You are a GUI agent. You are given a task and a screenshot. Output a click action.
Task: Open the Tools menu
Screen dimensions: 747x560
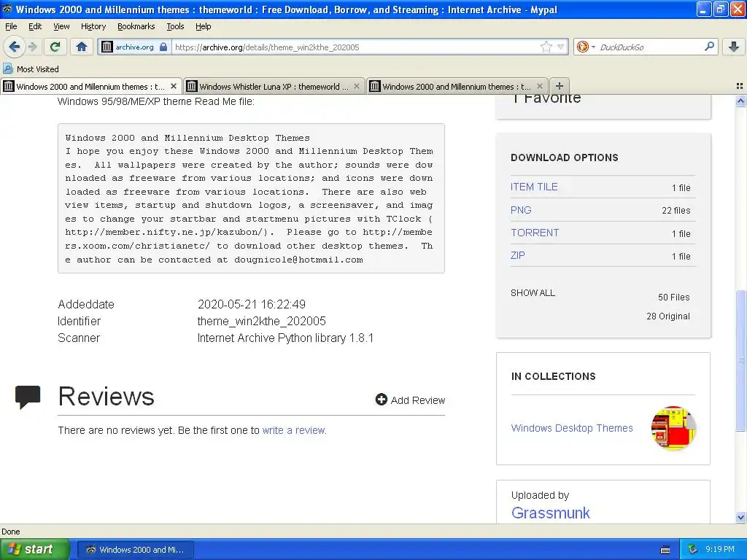(175, 26)
